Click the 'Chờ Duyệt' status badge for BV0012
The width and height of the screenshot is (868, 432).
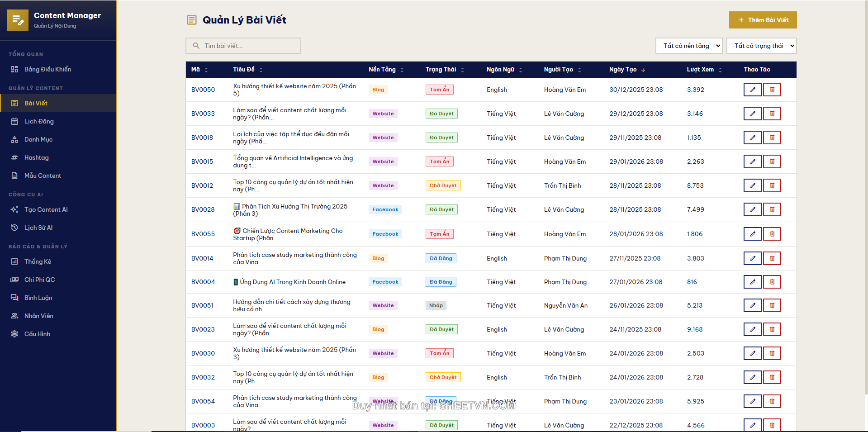pos(443,185)
